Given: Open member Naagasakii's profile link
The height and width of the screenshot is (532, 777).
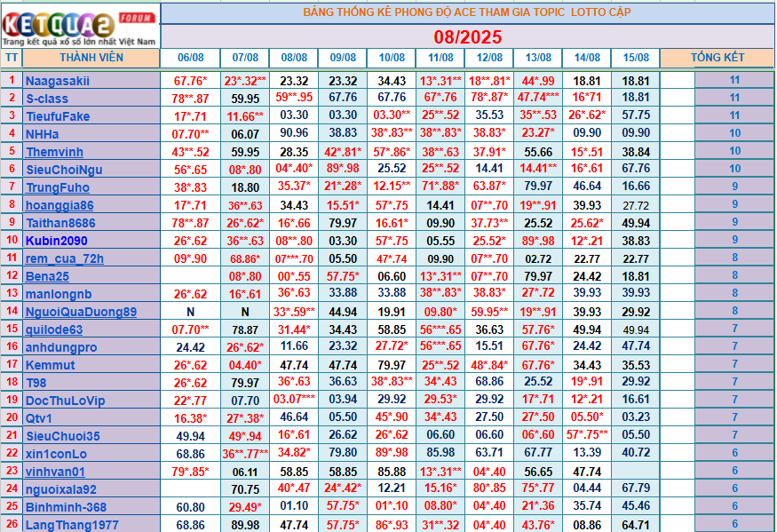Looking at the screenshot, I should (58, 81).
